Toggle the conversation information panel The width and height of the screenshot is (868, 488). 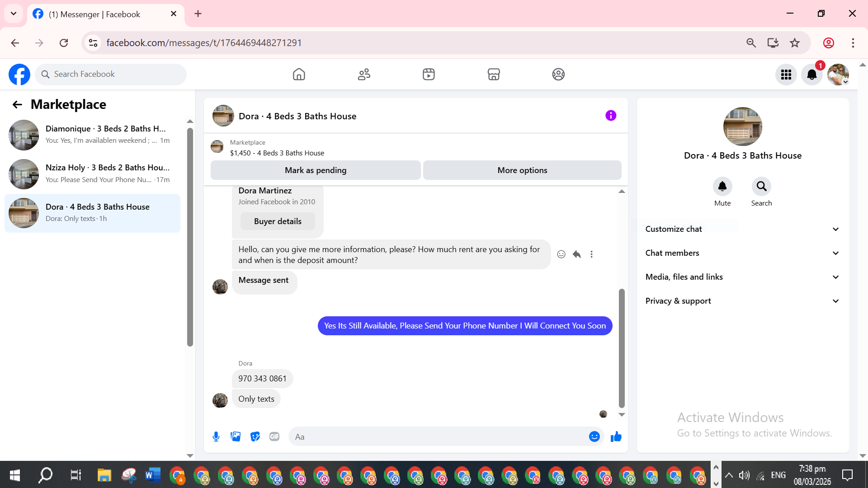pyautogui.click(x=610, y=116)
